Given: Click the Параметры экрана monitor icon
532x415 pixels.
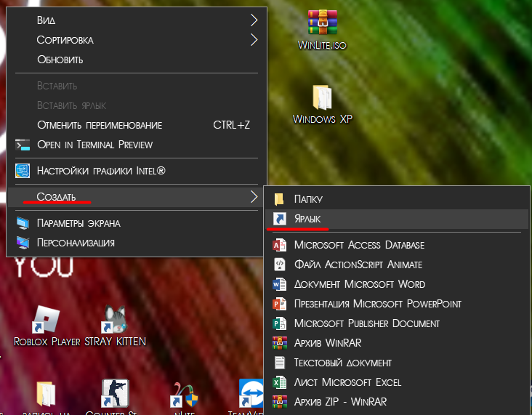Looking at the screenshot, I should [23, 223].
